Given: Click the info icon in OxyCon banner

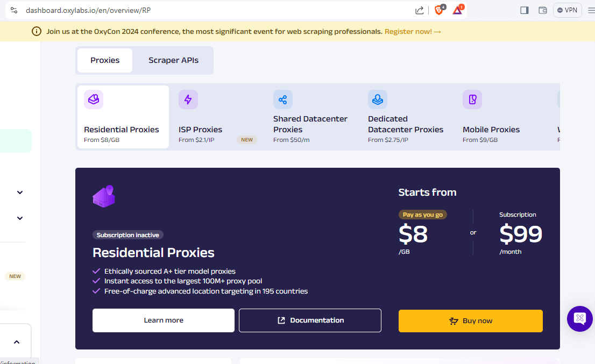Looking at the screenshot, I should coord(37,32).
